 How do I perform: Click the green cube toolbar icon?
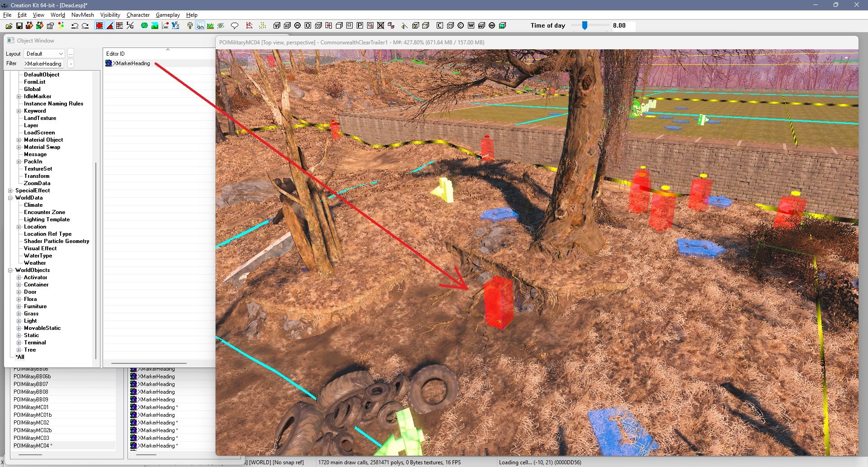click(502, 26)
